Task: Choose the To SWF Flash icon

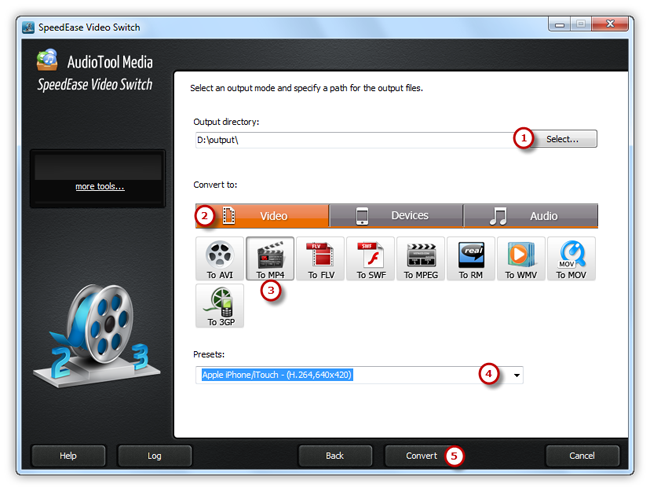Action: click(371, 259)
